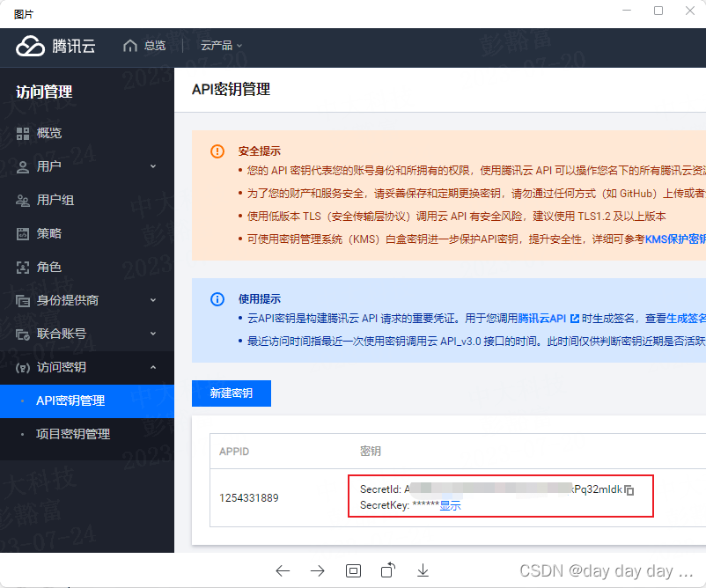Close the 图片 viewer window
Screen dimensions: 706x588
coord(690,11)
